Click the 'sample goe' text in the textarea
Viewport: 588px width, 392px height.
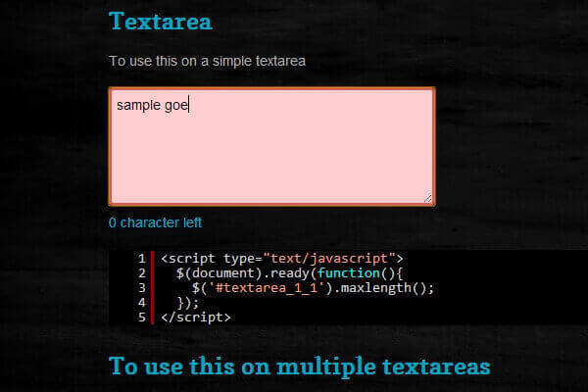[151, 104]
